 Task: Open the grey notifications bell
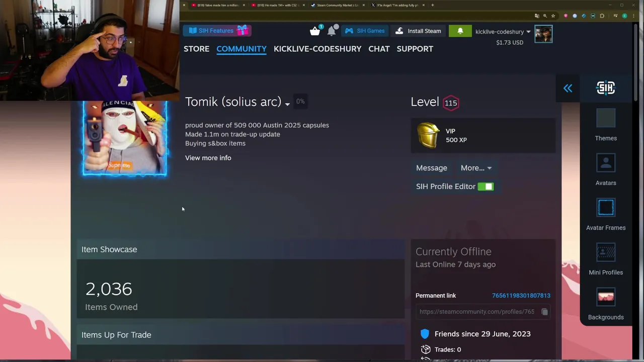click(x=332, y=31)
